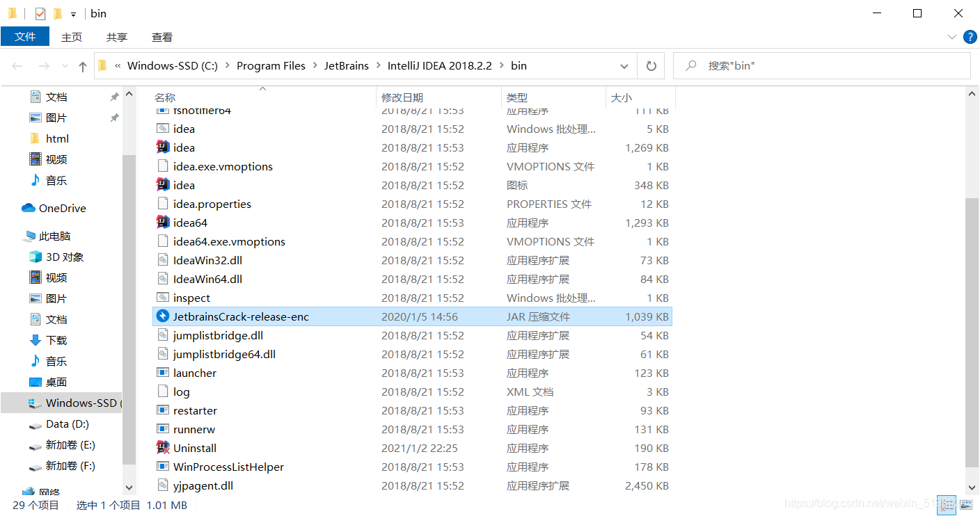Click the JetbrainsCrack-release-enc jar file icon
Image resolution: width=980 pixels, height=516 pixels.
163,316
